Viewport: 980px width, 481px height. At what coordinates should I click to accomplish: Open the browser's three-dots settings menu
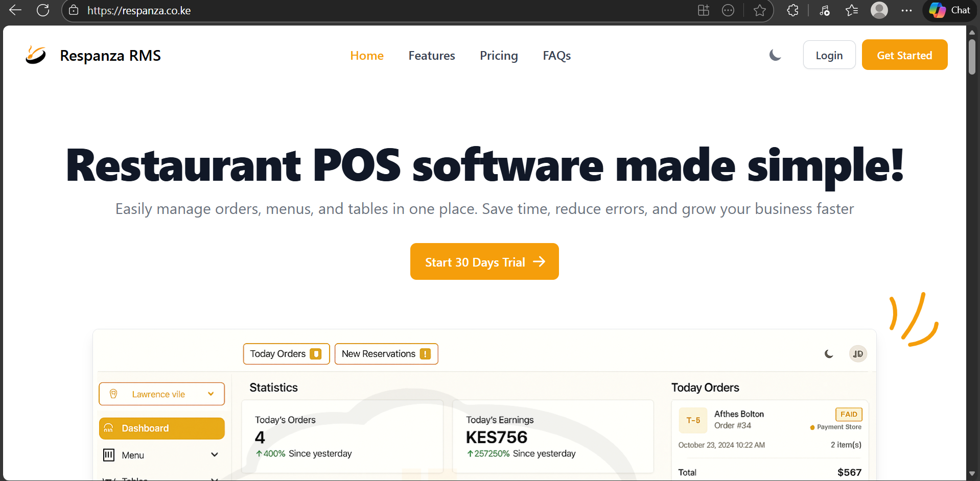tap(906, 10)
